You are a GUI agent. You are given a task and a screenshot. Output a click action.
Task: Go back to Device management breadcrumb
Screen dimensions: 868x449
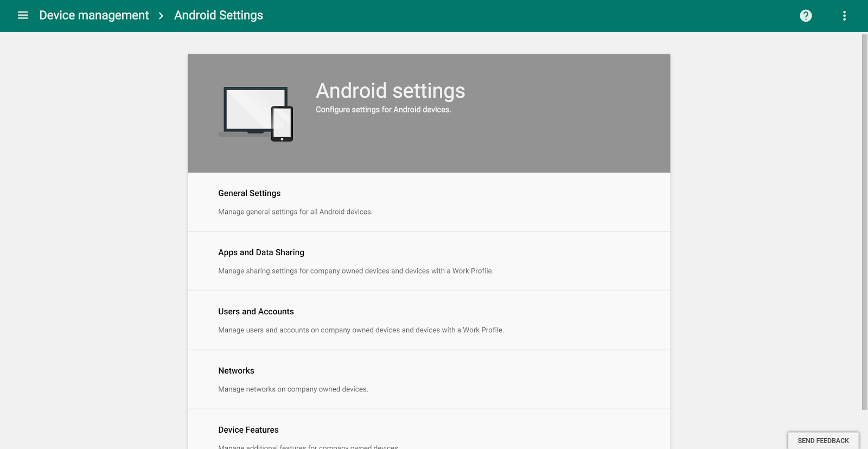pyautogui.click(x=94, y=15)
